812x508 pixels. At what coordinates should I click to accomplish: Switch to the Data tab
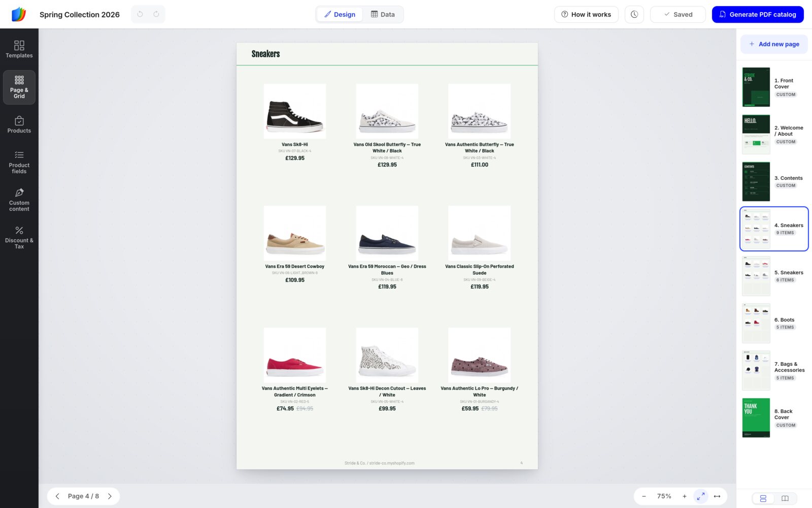pos(383,14)
